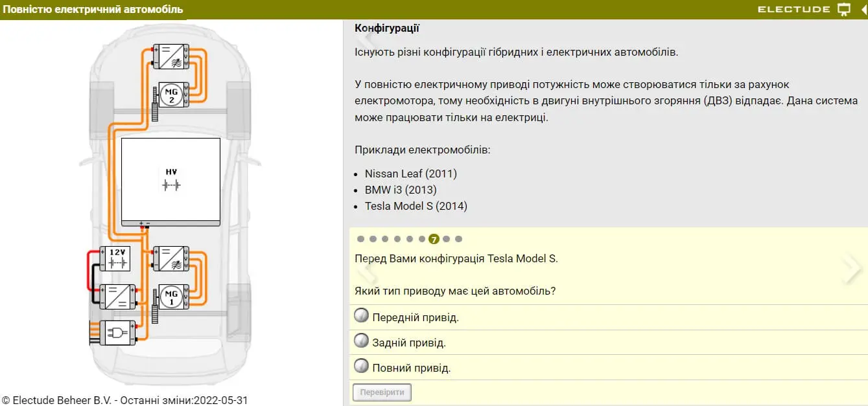Jump to question step 4 dot

click(397, 239)
